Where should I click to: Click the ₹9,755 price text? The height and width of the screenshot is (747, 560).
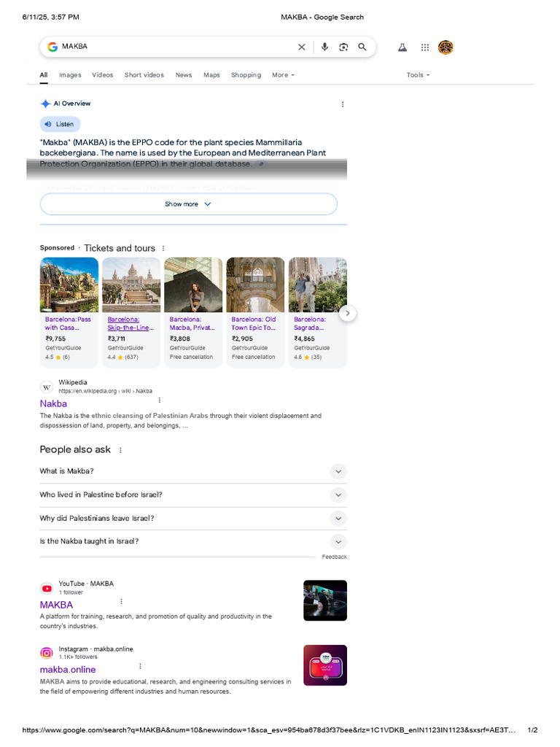pyautogui.click(x=55, y=338)
